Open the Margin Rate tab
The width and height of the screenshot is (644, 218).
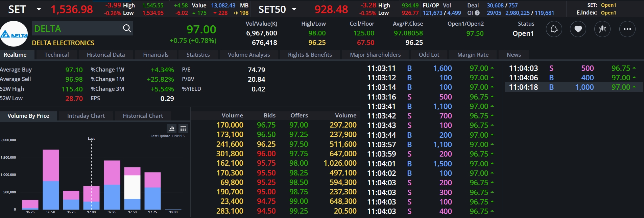(x=473, y=55)
